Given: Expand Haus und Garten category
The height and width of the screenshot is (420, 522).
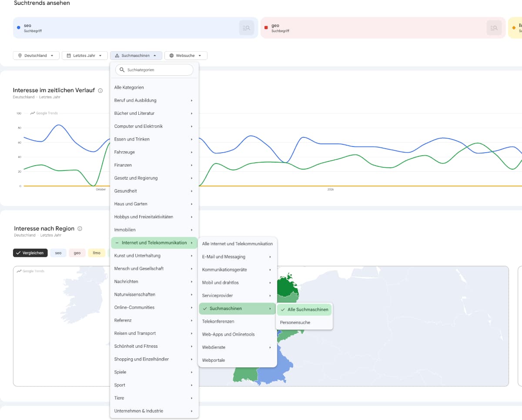Looking at the screenshot, I should click(x=154, y=204).
